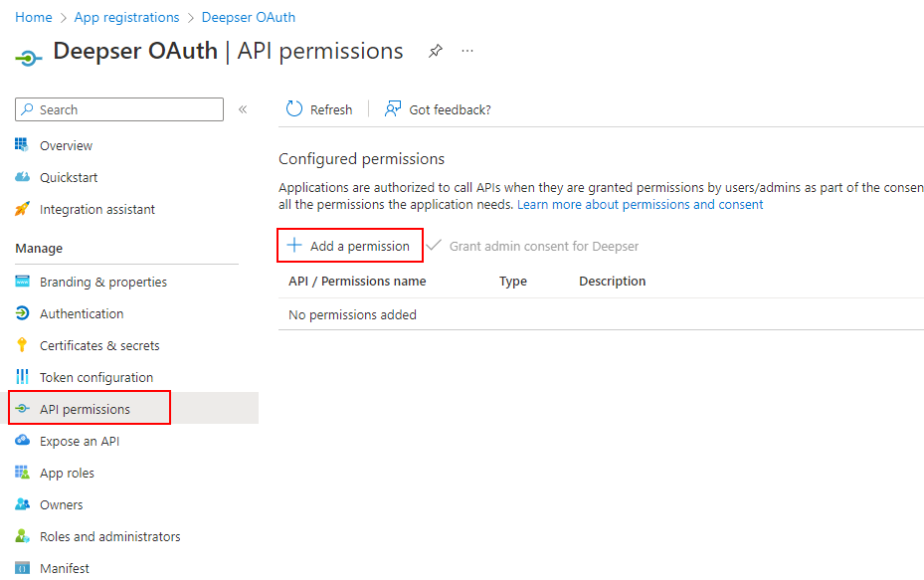Click the Manifest icon
Image resolution: width=924 pixels, height=580 pixels.
22,568
